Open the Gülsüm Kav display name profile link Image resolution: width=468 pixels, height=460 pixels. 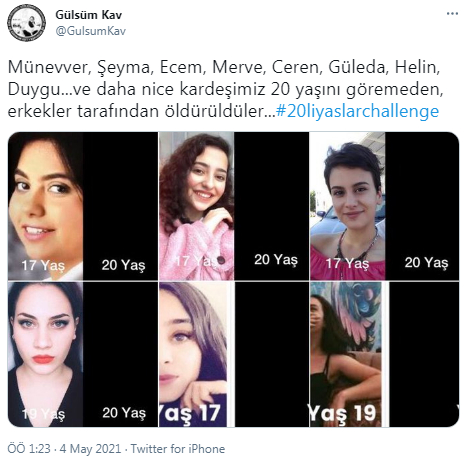(88, 15)
